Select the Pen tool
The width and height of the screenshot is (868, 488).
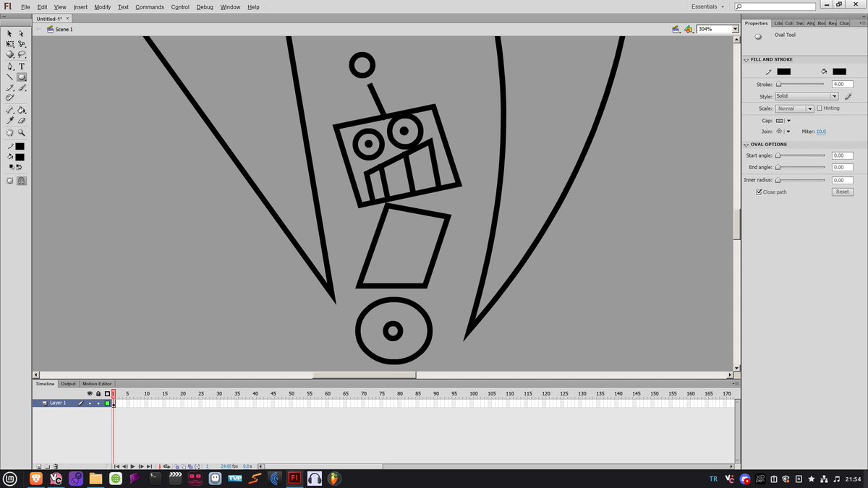(10, 67)
